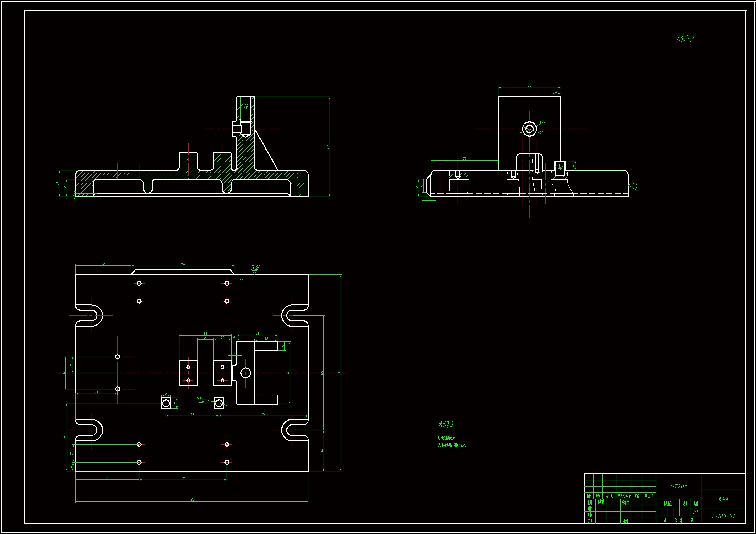The height and width of the screenshot is (534, 756).
Task: Select the 112 height dimension in section view
Action: pyautogui.click(x=328, y=147)
